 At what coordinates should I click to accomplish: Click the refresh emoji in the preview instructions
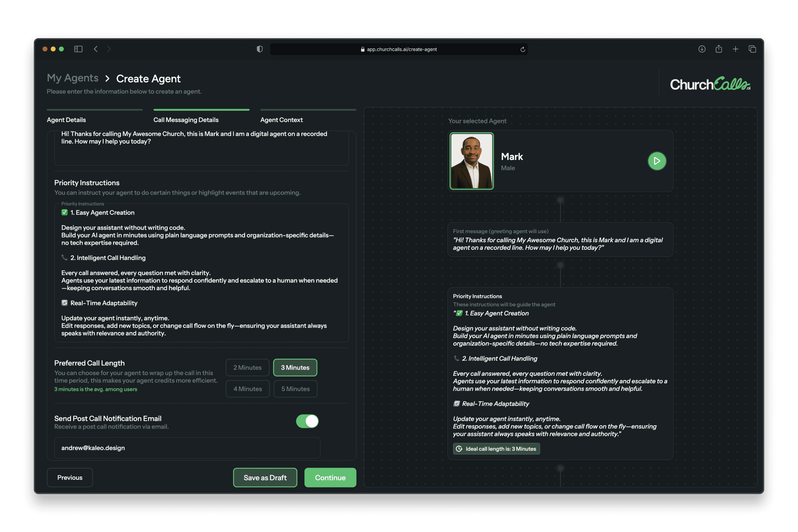pos(456,403)
